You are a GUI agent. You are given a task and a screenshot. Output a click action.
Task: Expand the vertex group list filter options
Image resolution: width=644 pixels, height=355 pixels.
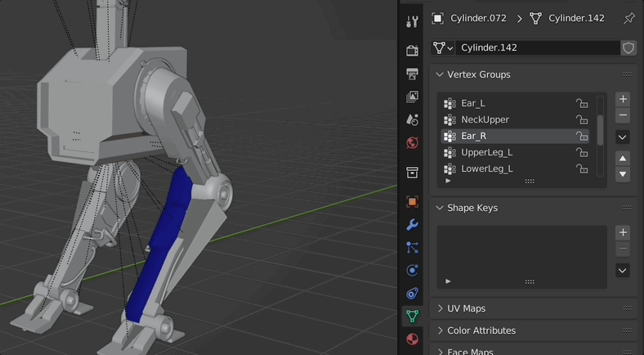pyautogui.click(x=448, y=181)
